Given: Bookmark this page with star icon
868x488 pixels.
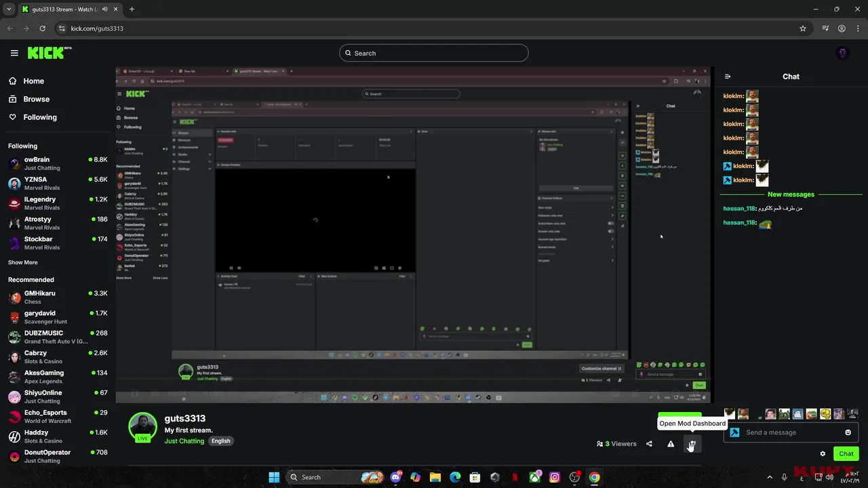Looking at the screenshot, I should click(803, 28).
